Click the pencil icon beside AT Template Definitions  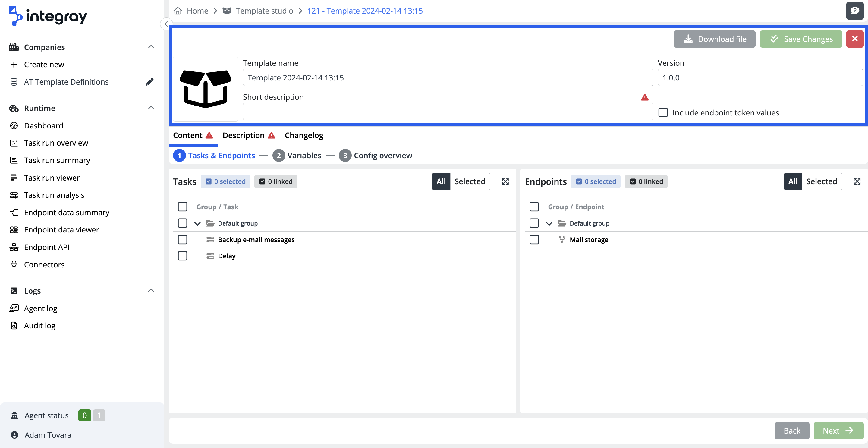149,82
